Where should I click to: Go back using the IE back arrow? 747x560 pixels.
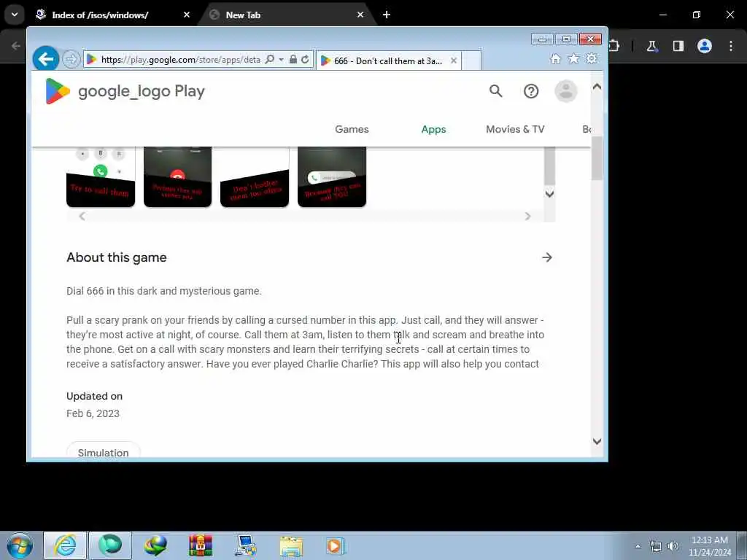pos(46,59)
